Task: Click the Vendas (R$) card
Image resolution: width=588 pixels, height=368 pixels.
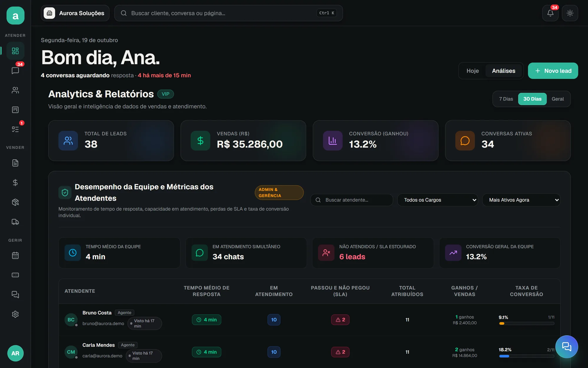Action: point(243,140)
